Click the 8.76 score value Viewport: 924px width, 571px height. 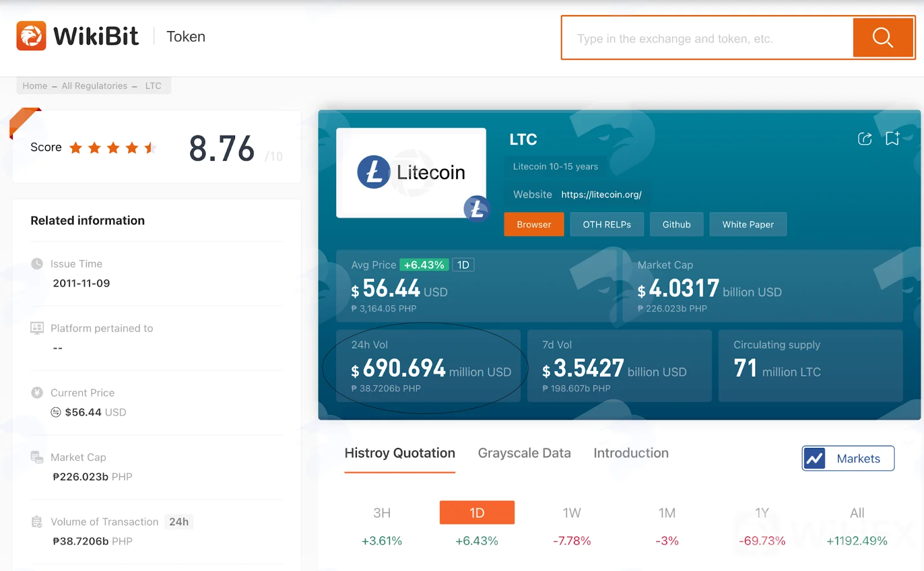(222, 149)
